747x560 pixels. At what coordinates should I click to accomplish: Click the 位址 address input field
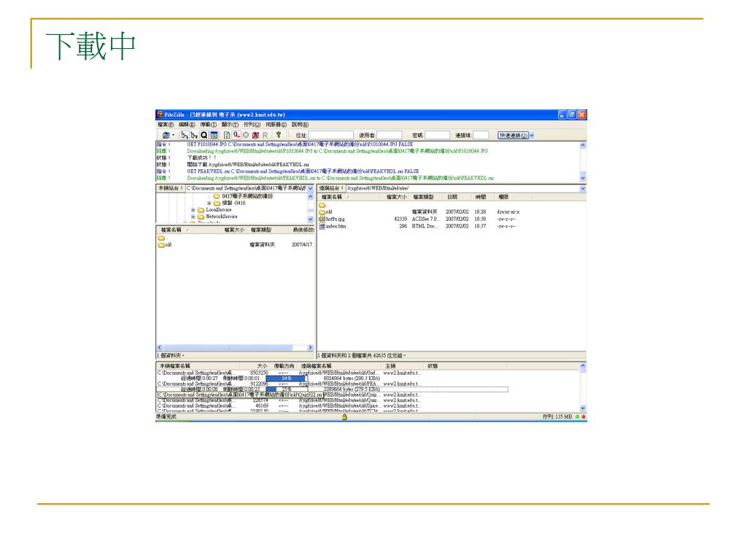coord(331,135)
